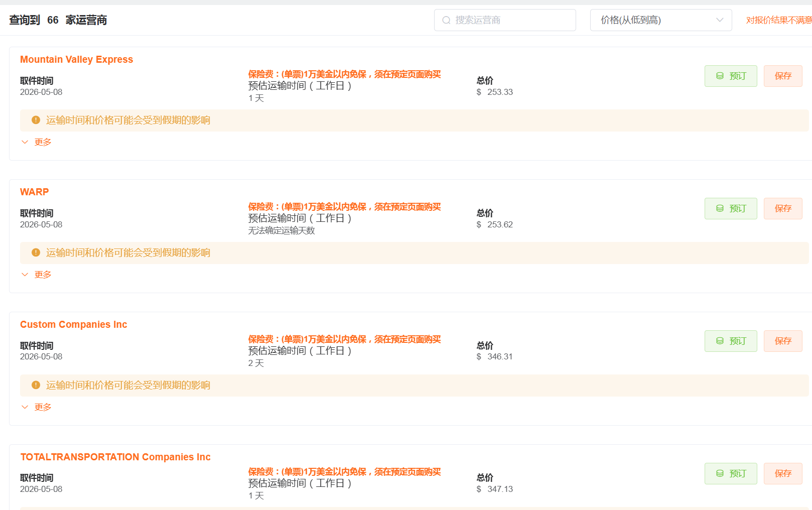Image resolution: width=812 pixels, height=510 pixels.
Task: Select Custom Companies Inc transit time 2 天
Action: point(256,363)
